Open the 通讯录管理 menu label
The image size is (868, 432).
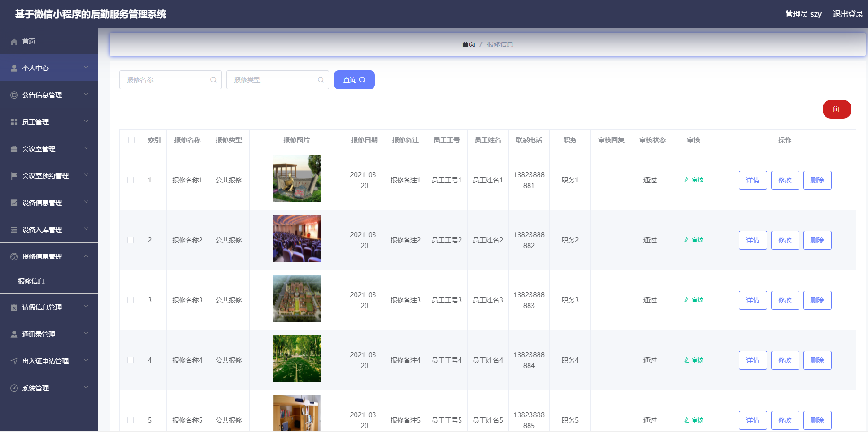[x=39, y=334]
